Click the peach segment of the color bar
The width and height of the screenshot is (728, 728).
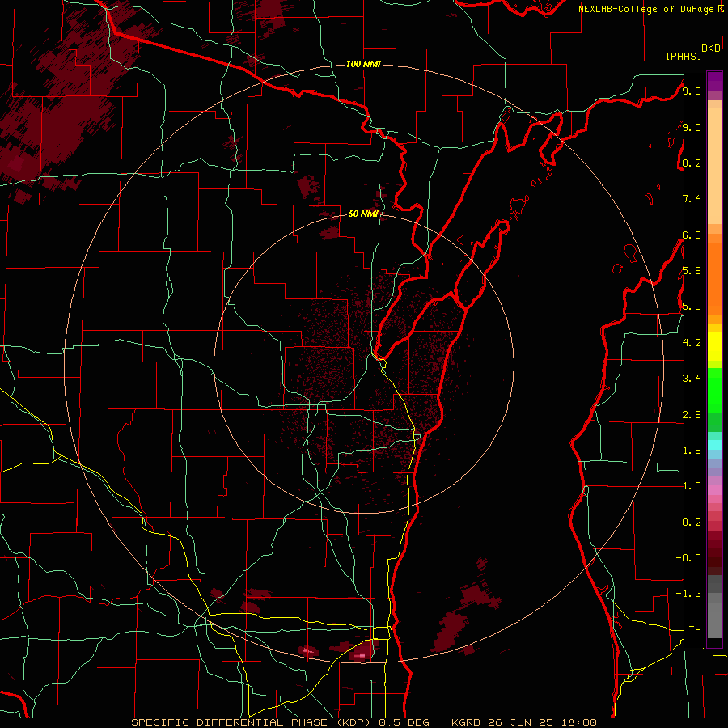[x=714, y=163]
